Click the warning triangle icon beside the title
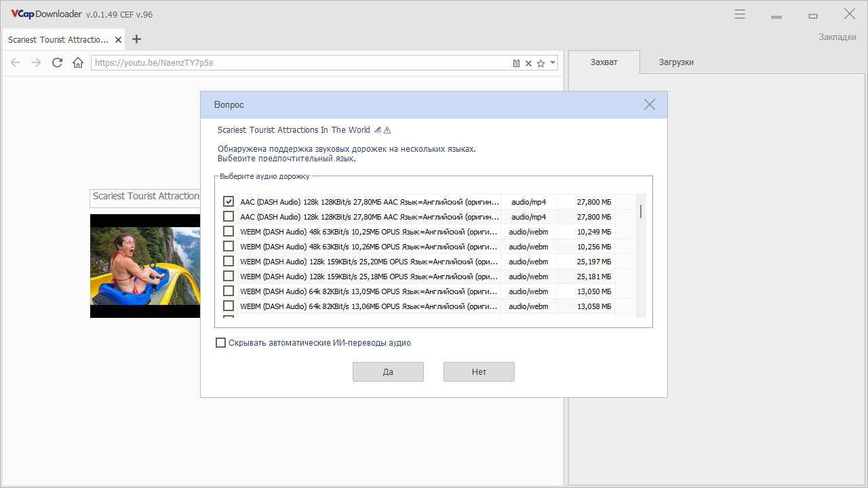The width and height of the screenshot is (868, 488). coord(387,130)
